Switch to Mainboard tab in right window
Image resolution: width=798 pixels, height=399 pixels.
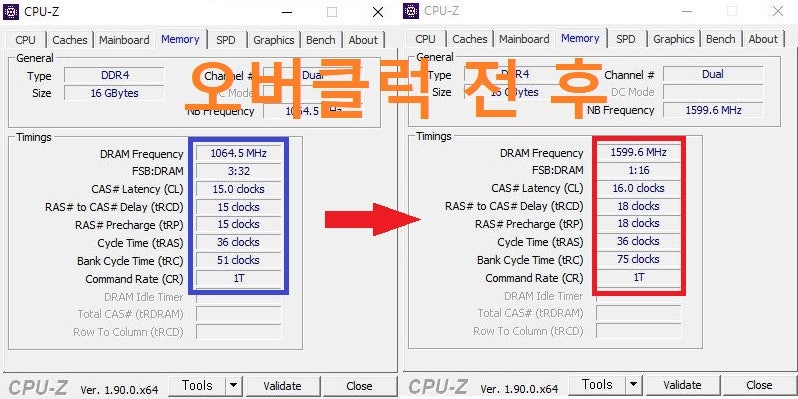[524, 39]
